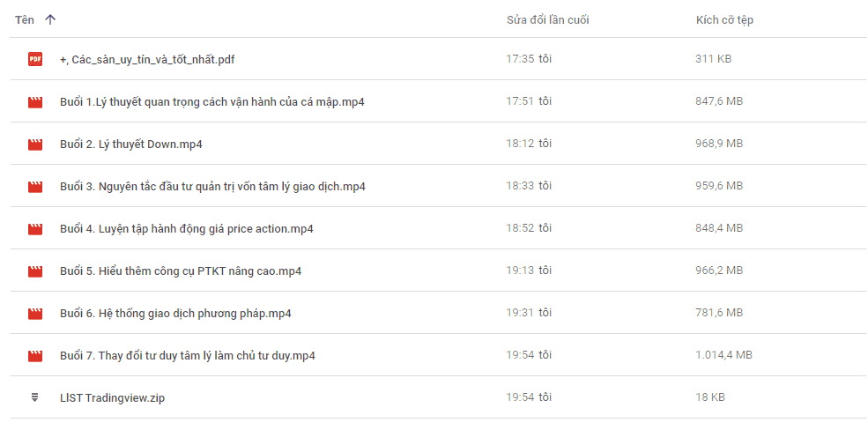Viewport: 868px width, 430px height.
Task: Click the video icon of Buổi 5 PTKT nâng cao
Action: 35,271
